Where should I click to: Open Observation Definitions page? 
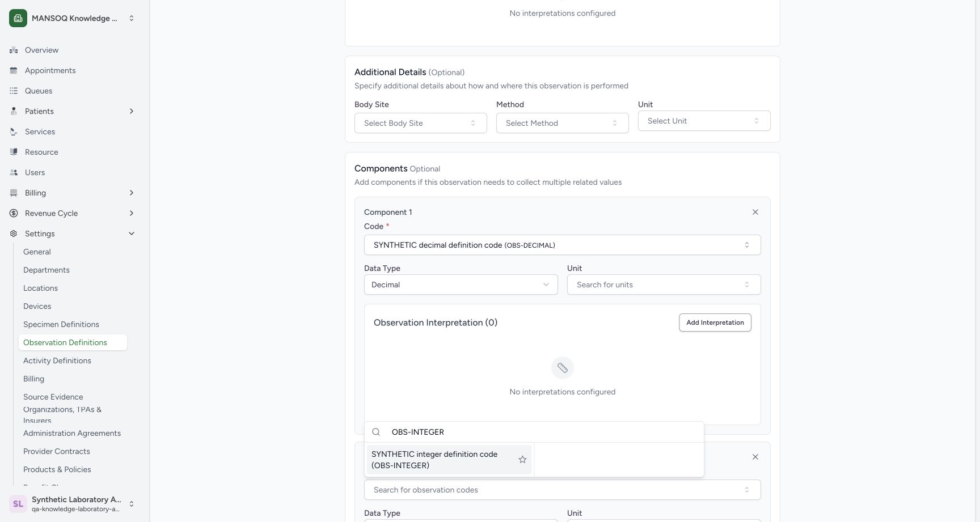click(x=73, y=342)
